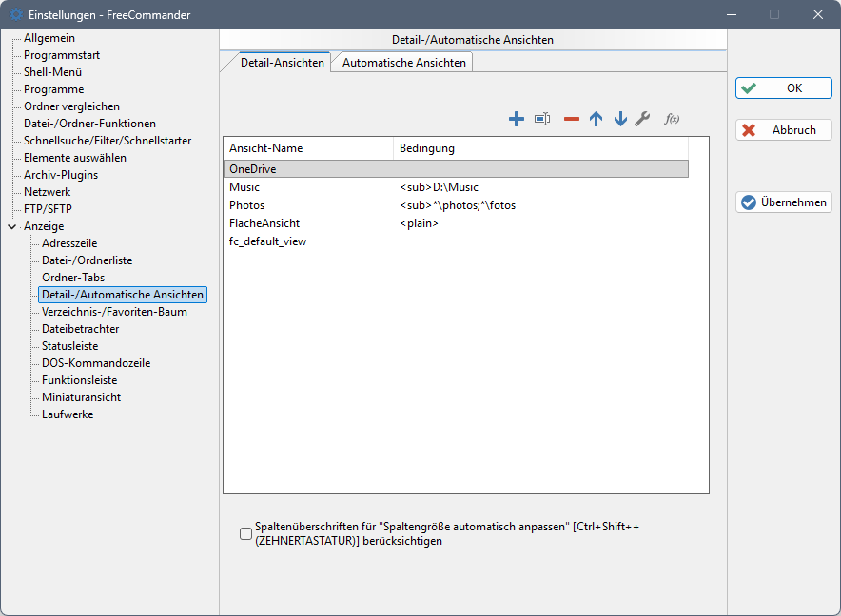Go to the FTP/SFTP settings category

tap(49, 209)
